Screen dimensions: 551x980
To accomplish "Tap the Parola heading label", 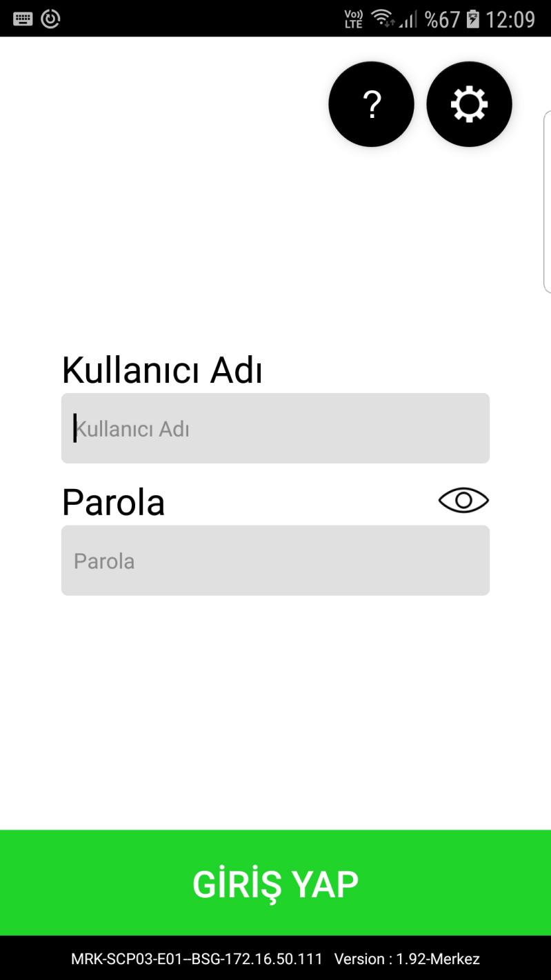I will pos(113,502).
